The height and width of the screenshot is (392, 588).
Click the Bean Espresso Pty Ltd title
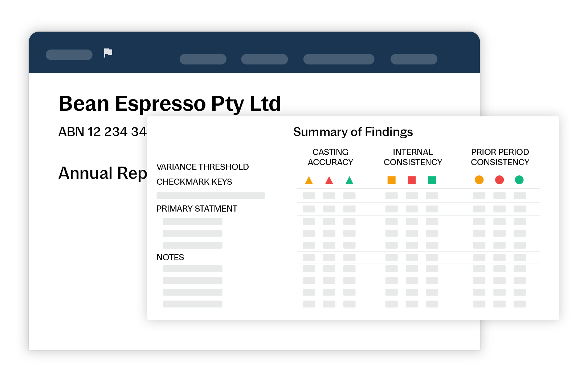170,103
